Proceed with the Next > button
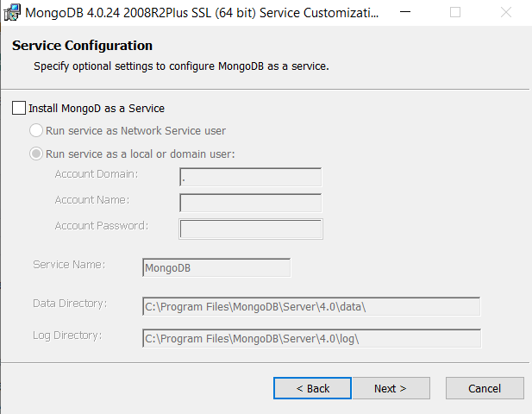Screen dimensions: 532x414 [391, 388]
